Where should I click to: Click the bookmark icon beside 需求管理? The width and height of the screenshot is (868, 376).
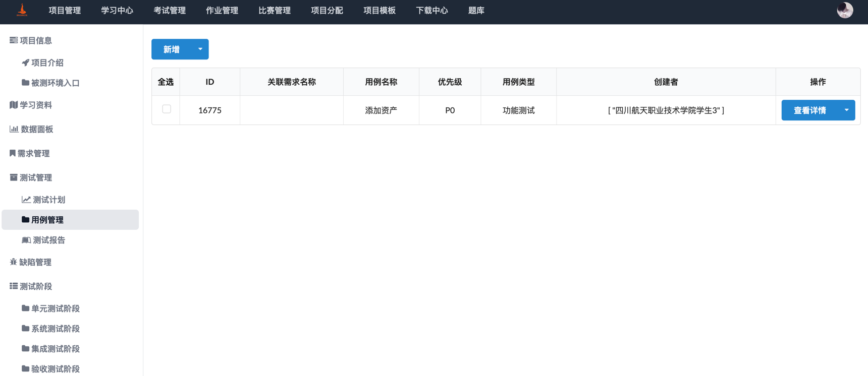pyautogui.click(x=13, y=153)
